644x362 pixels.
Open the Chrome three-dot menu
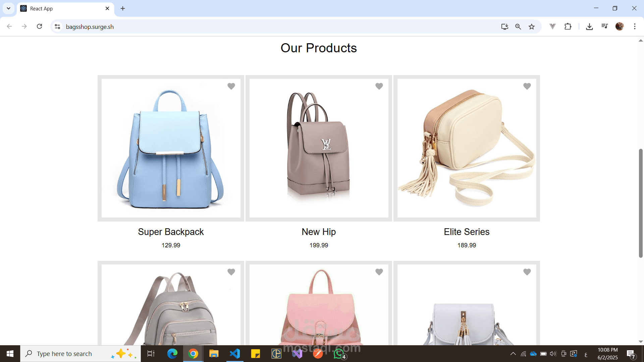[x=635, y=26]
